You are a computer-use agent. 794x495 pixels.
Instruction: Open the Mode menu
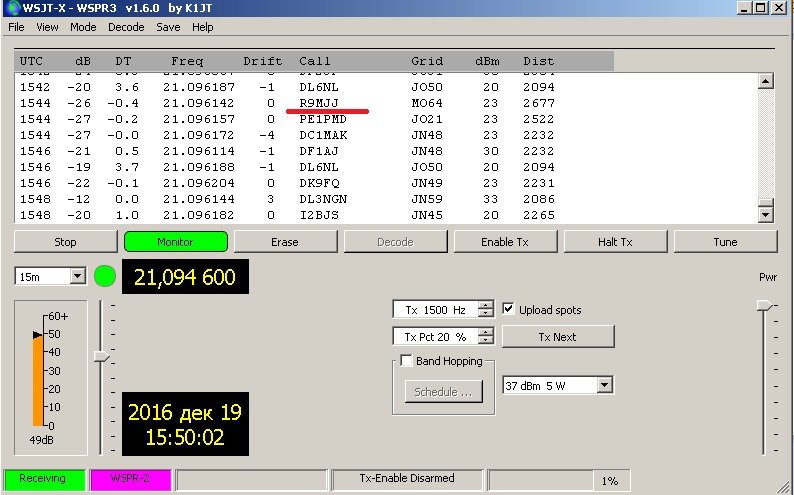tap(83, 27)
